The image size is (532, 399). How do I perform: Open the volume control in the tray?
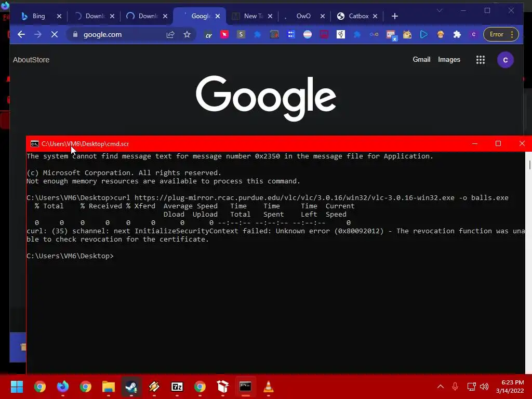pos(484,387)
